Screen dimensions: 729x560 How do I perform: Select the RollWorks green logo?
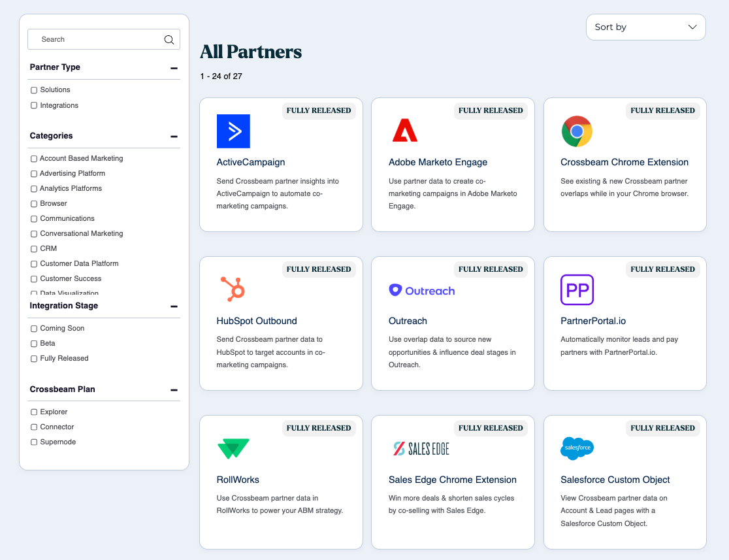click(x=233, y=448)
